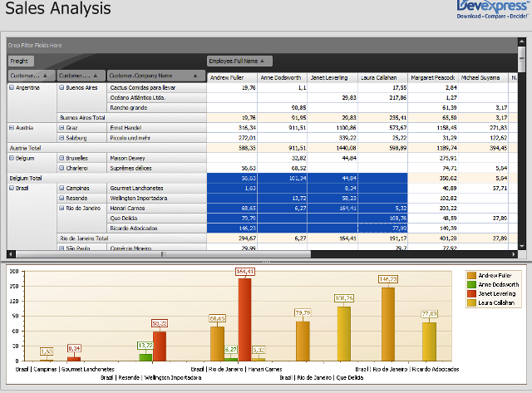This screenshot has height=393, width=532.
Task: Collapse the Rio de Janeiro city row
Action: coord(62,209)
